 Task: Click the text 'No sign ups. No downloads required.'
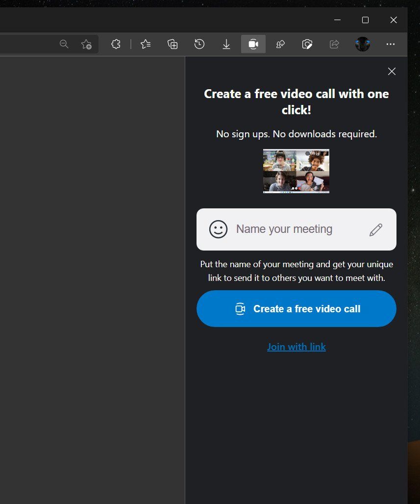pos(296,134)
